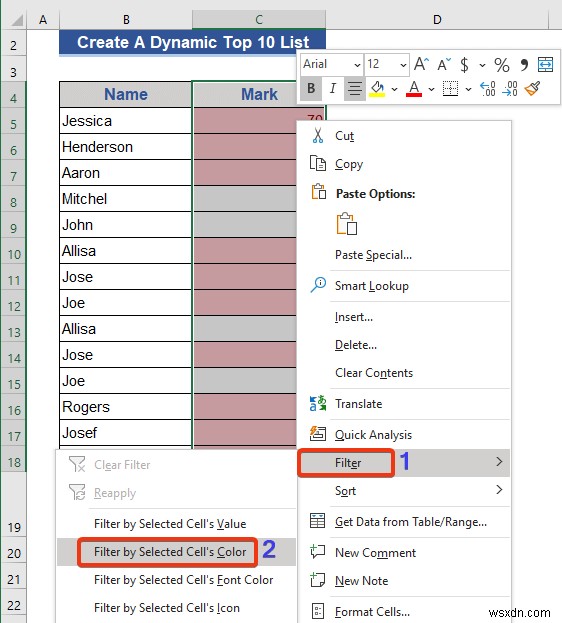Choose Filter by Selected Cell's Icon
This screenshot has width=562, height=623.
click(x=177, y=608)
